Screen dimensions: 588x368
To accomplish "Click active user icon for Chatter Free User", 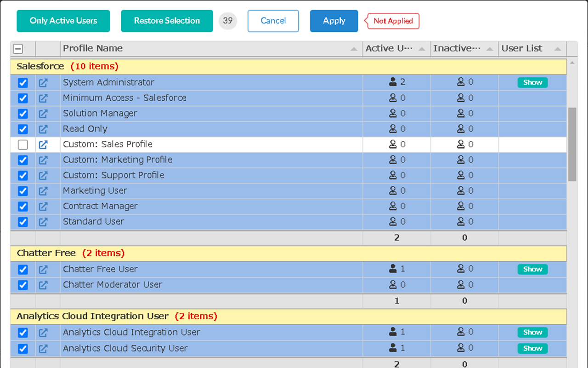I will [393, 269].
